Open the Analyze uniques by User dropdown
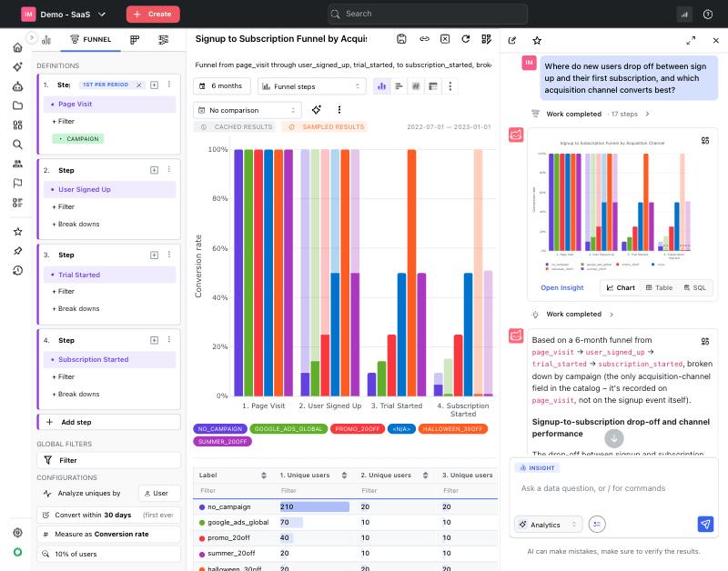Image resolution: width=728 pixels, height=571 pixels. 159,493
